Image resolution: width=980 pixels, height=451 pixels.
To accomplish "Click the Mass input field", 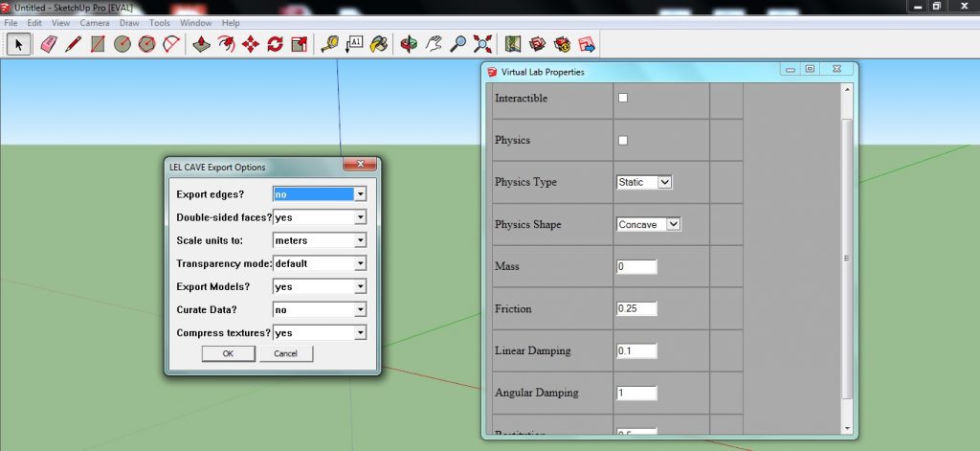I will 636,266.
